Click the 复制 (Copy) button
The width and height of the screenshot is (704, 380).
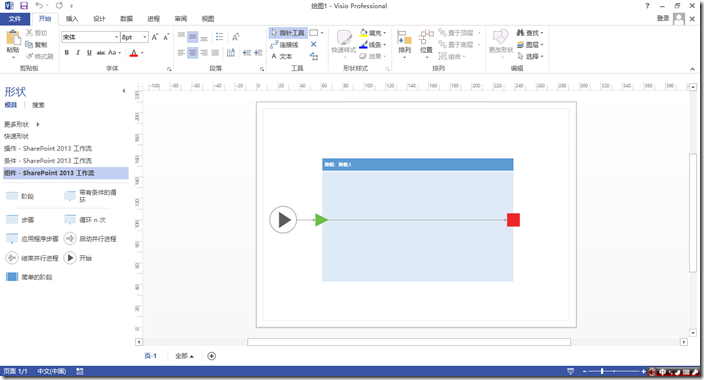36,44
